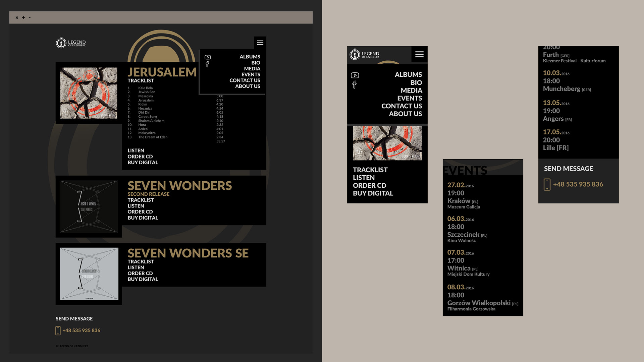Click the hamburger menu icon on the desktop site
Viewport: 644px width, 362px height.
pyautogui.click(x=260, y=43)
